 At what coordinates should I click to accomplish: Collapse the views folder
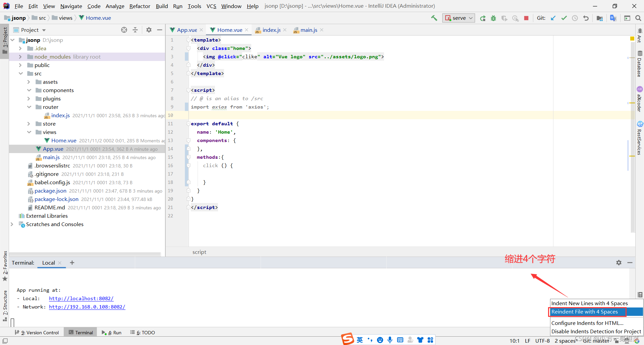[29, 132]
